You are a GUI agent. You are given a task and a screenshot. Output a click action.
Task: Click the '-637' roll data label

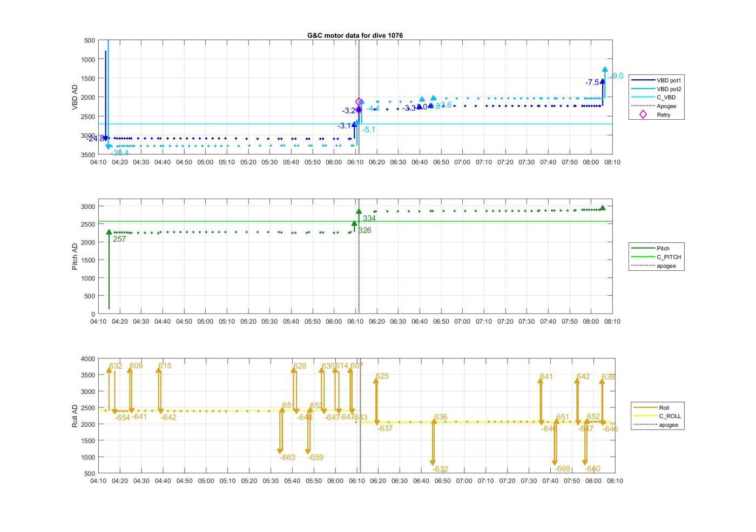coord(385,428)
